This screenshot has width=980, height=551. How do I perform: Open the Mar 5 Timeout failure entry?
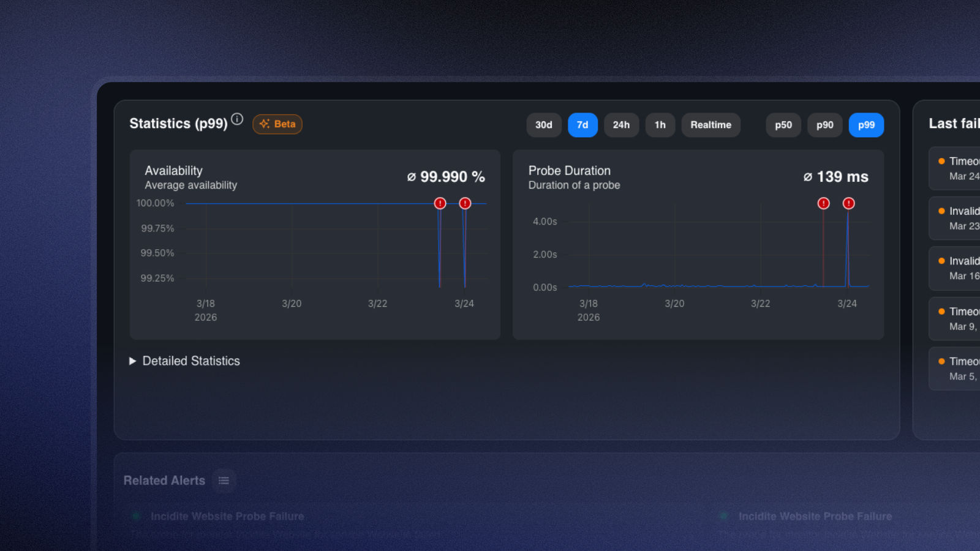point(954,369)
